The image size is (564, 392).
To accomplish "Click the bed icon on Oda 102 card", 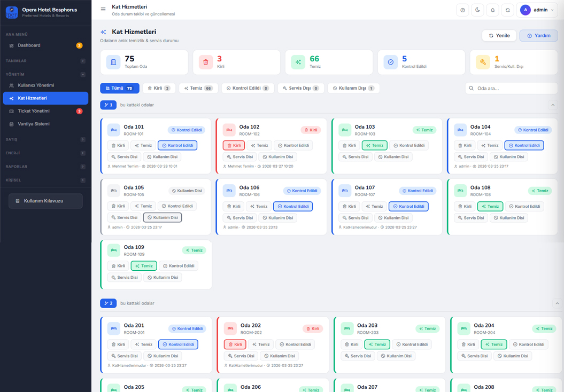I will 229,130.
